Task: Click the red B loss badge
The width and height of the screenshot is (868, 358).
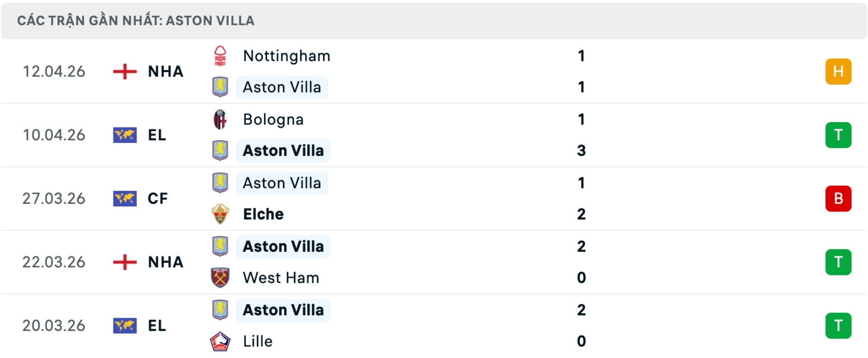Action: [x=838, y=198]
